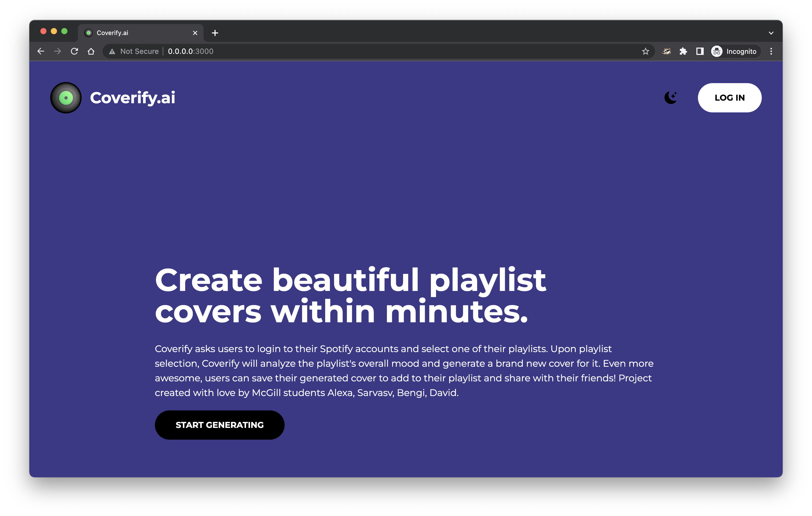Click the pinned extension icon beside the star
Image resolution: width=812 pixels, height=516 pixels.
[x=666, y=51]
